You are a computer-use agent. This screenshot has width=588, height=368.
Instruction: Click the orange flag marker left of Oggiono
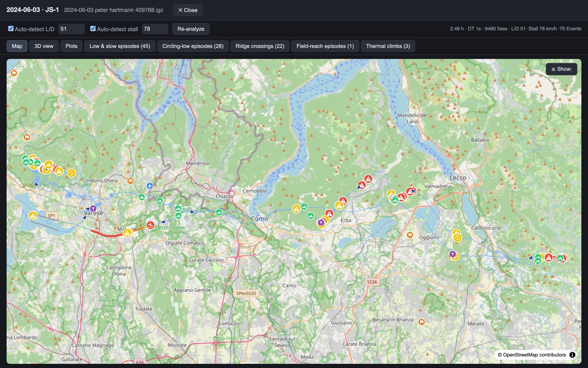[410, 235]
